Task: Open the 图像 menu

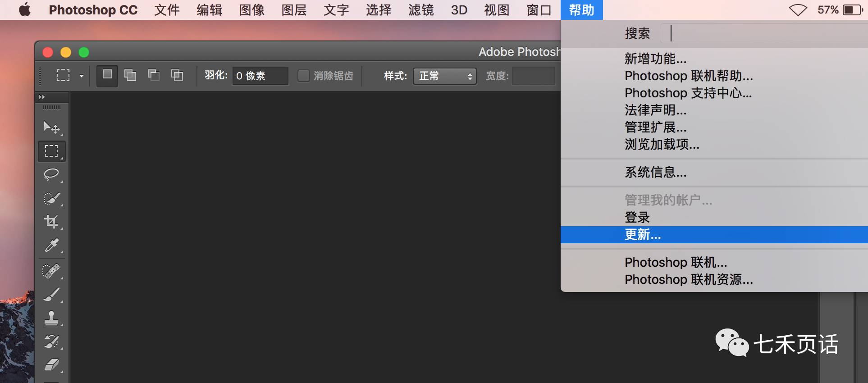Action: (x=251, y=10)
